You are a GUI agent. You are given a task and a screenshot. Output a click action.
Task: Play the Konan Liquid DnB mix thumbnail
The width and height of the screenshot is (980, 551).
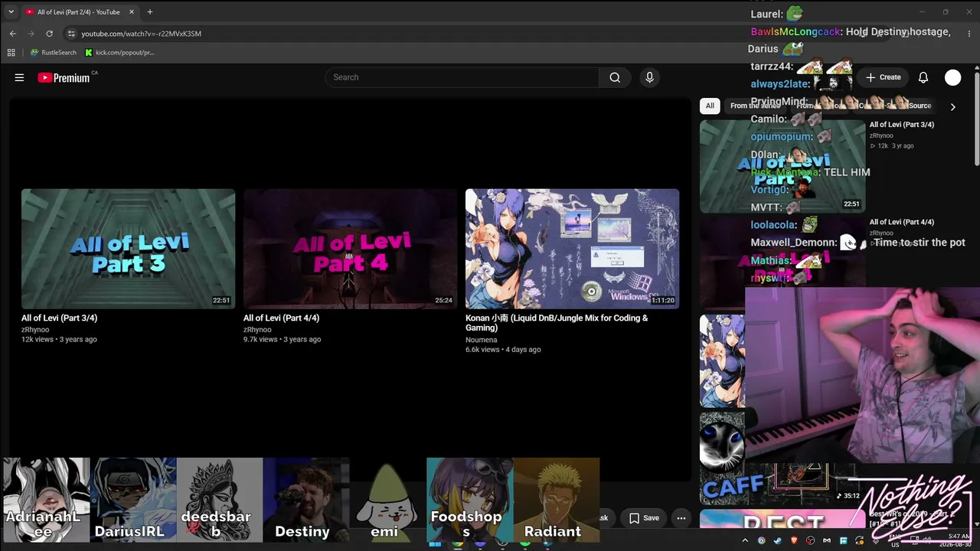pos(572,249)
